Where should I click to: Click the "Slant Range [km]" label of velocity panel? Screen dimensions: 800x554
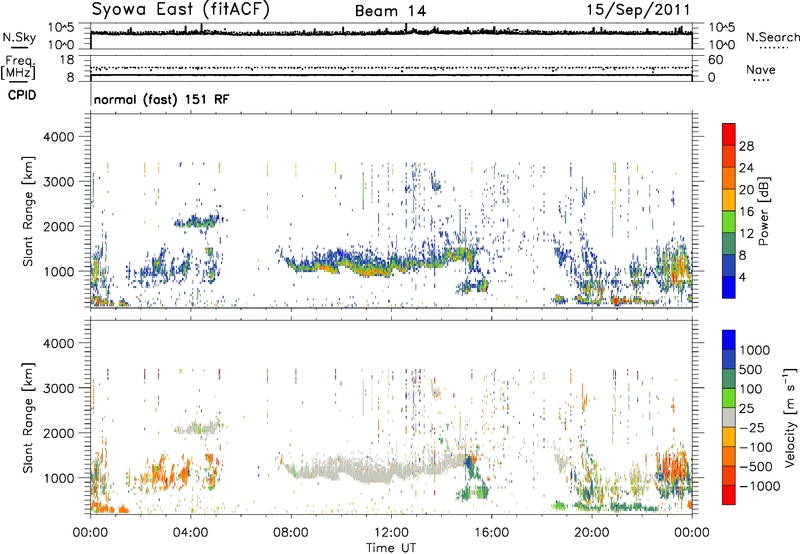28,418
